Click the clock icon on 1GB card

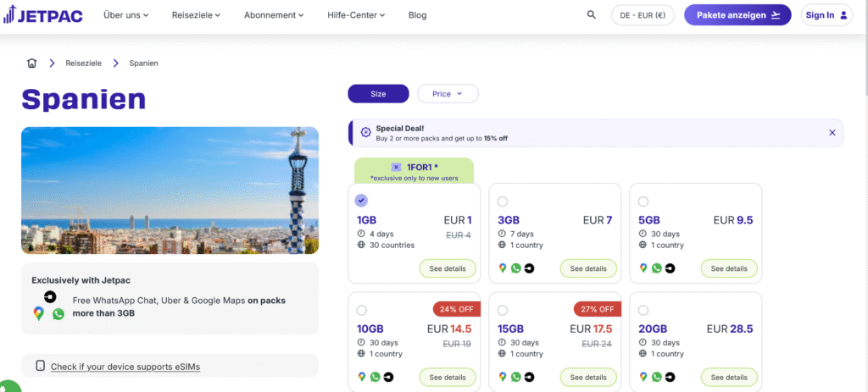[361, 234]
